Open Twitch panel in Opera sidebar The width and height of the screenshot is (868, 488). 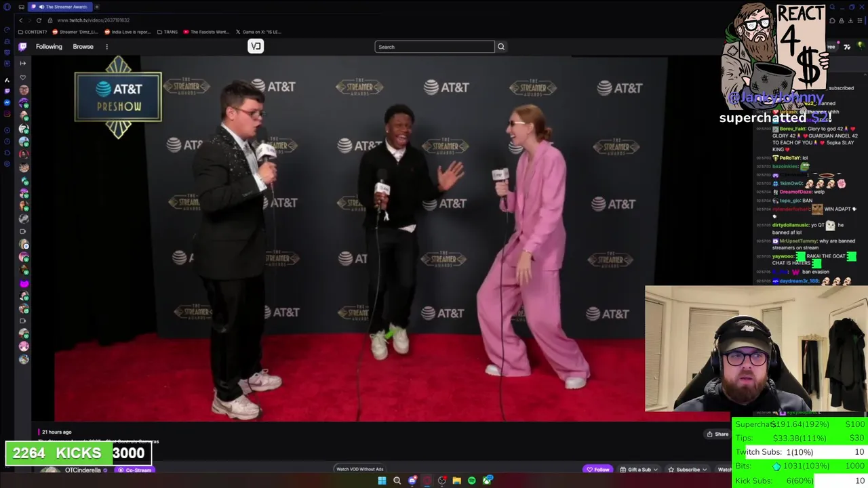tap(7, 91)
